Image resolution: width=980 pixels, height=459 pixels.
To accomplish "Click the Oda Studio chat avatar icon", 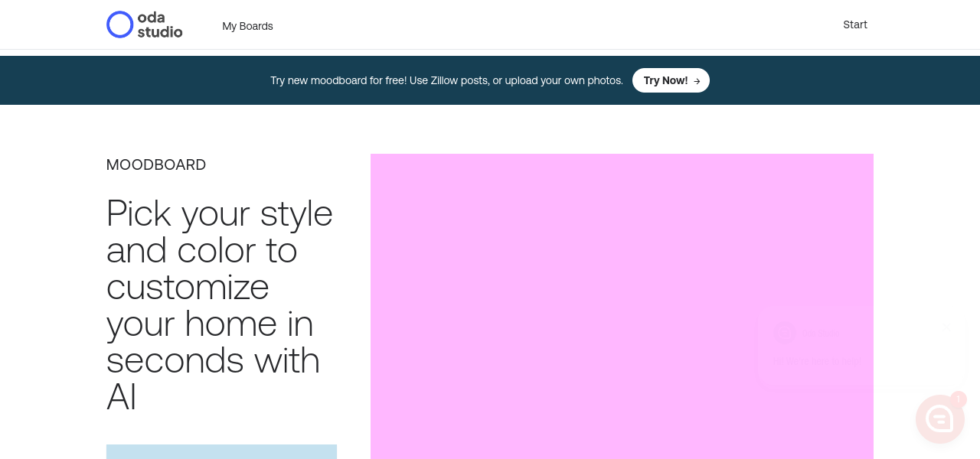I will pyautogui.click(x=785, y=333).
